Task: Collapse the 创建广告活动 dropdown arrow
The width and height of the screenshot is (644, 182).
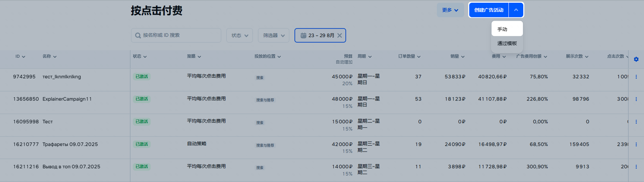Action: (516, 10)
